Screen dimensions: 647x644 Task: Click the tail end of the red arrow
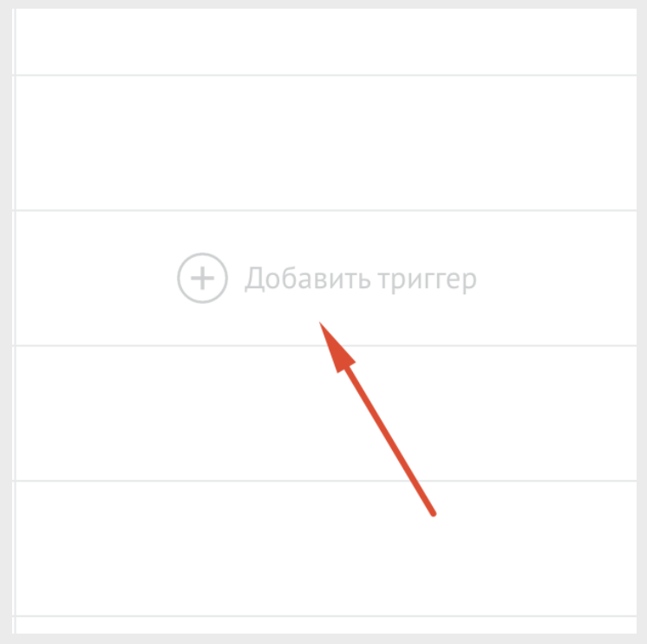(433, 513)
